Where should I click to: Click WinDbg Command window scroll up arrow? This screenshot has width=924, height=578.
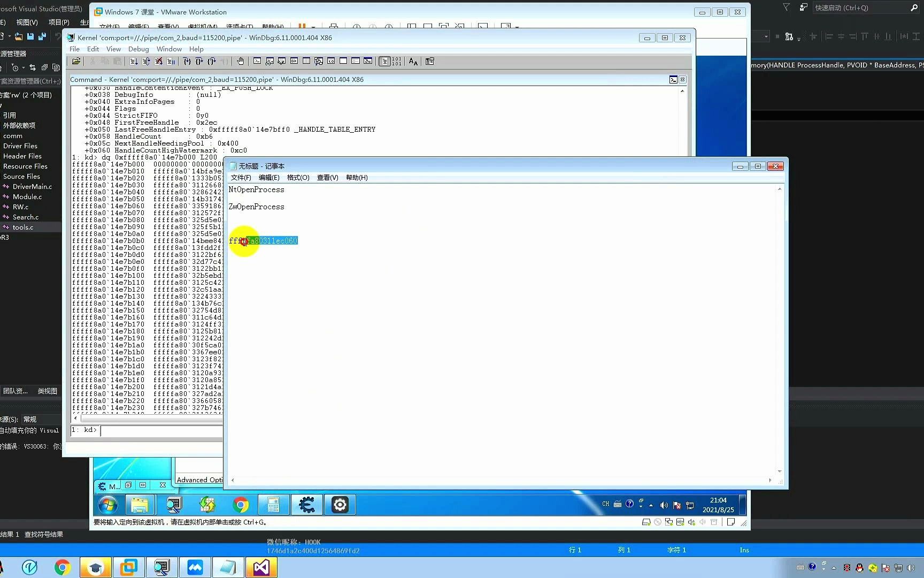(x=682, y=91)
